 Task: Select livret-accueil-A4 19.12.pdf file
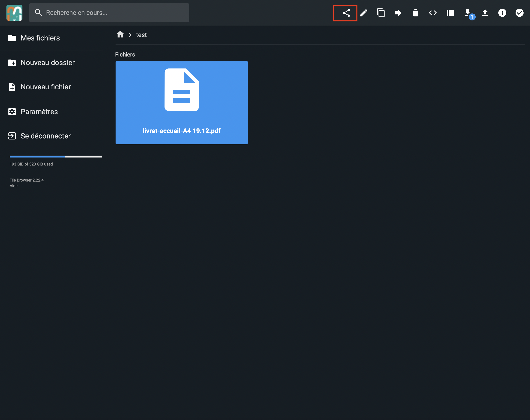point(181,102)
